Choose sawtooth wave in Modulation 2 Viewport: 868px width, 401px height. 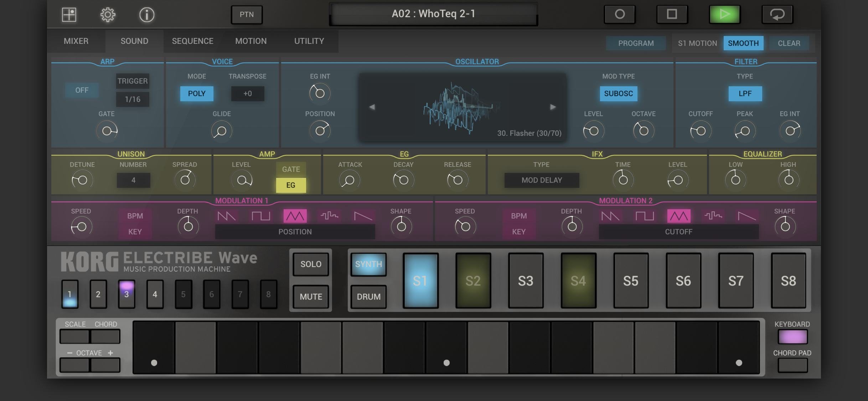click(x=610, y=216)
